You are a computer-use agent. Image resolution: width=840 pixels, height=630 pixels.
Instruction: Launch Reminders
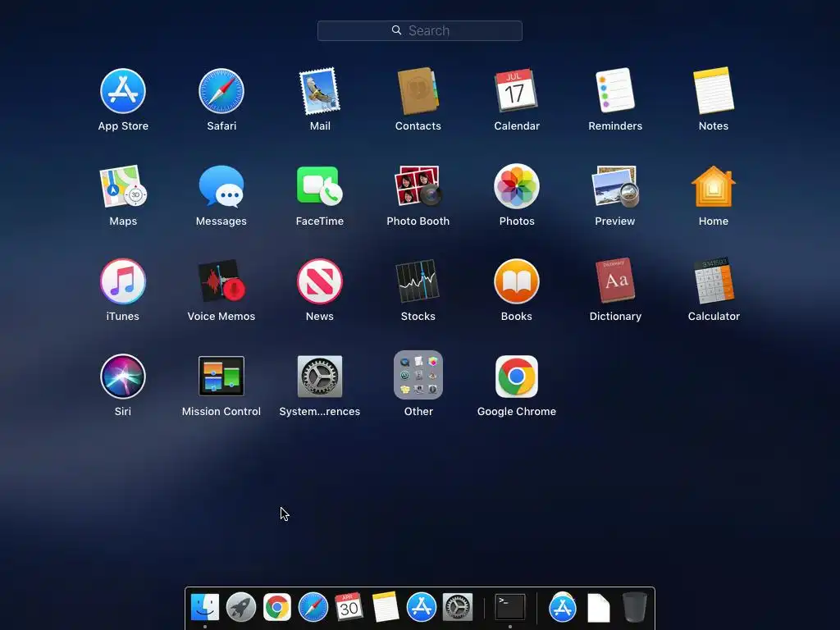[615, 90]
